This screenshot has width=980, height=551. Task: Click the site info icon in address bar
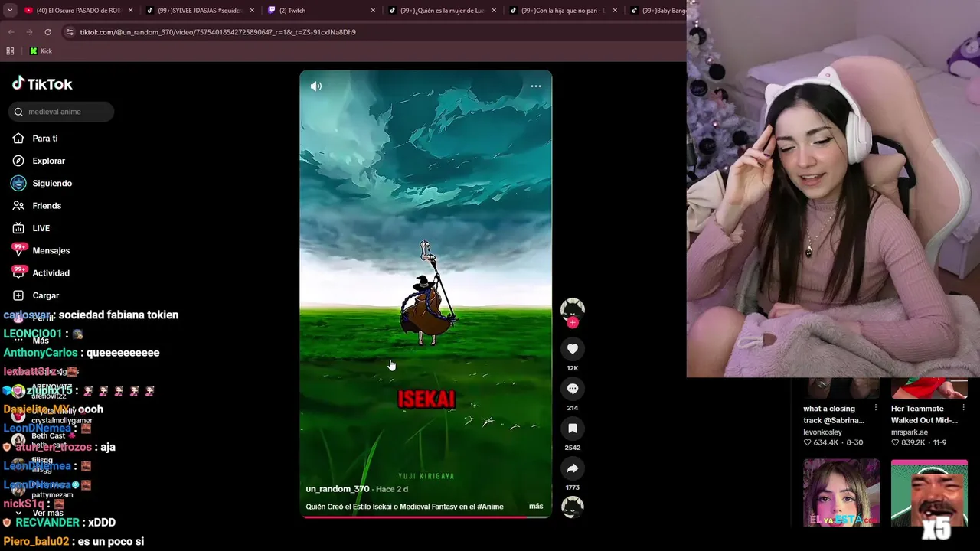[x=70, y=32]
